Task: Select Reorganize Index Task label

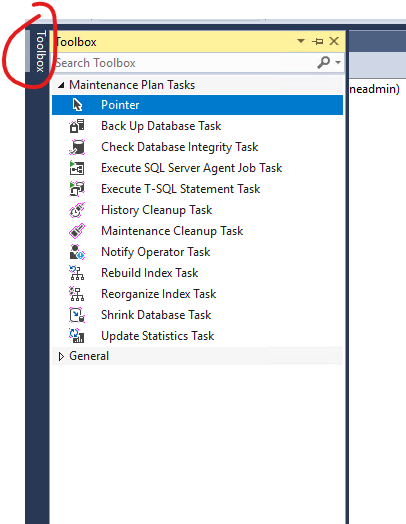Action: [x=159, y=294]
